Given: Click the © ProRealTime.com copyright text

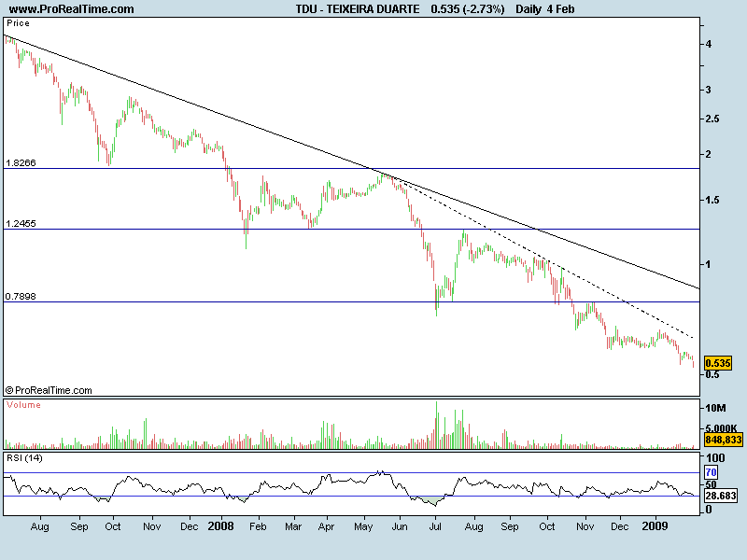Looking at the screenshot, I should (49, 390).
